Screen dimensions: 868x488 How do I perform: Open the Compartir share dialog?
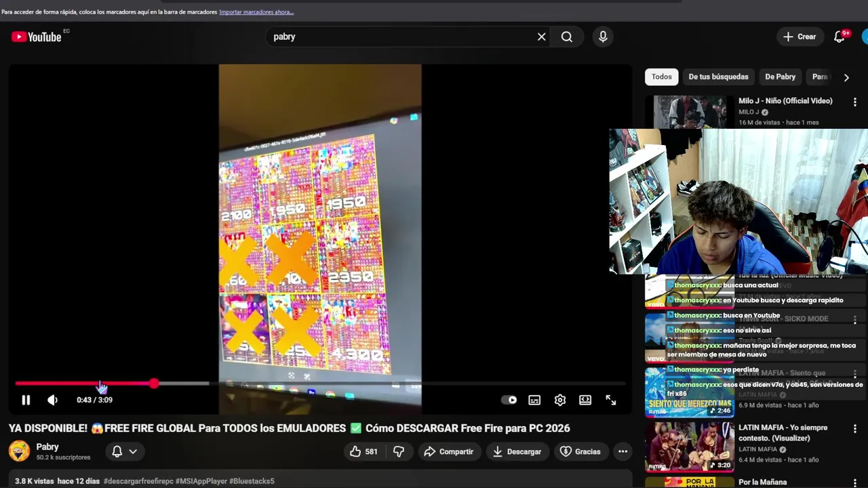point(449,451)
